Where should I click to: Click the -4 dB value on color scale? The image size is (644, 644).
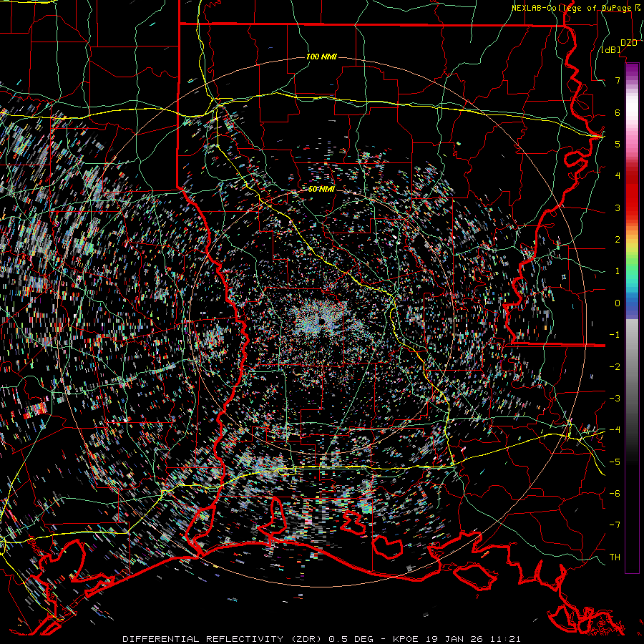tap(615, 430)
